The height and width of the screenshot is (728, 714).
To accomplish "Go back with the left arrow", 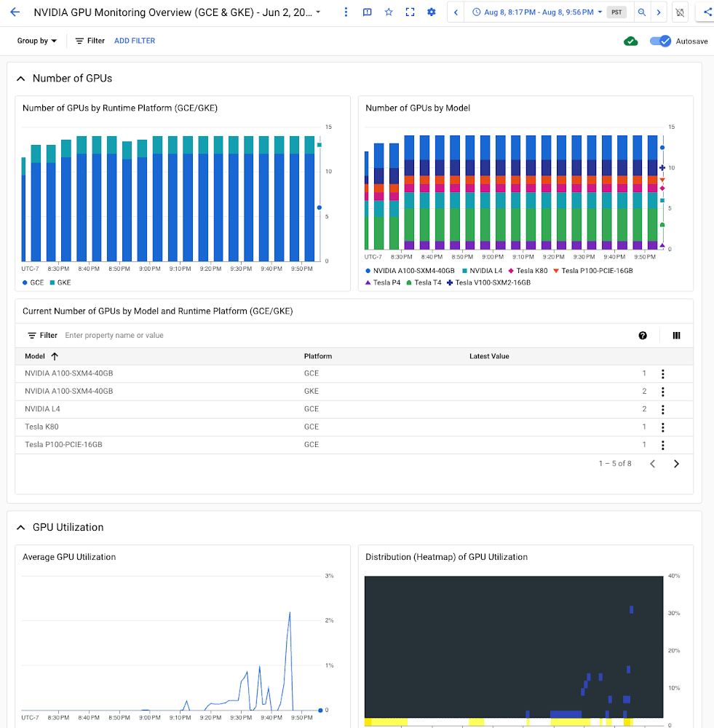I will [15, 12].
